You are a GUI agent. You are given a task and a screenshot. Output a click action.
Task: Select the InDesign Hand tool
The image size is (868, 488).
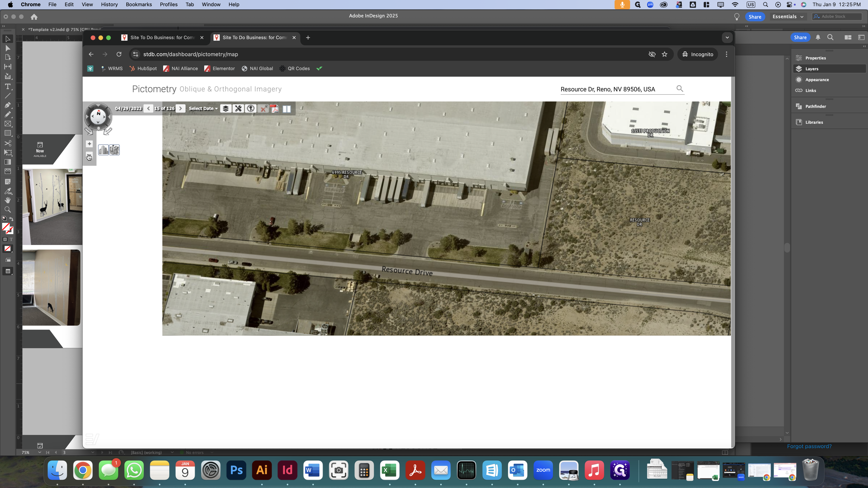tap(7, 200)
